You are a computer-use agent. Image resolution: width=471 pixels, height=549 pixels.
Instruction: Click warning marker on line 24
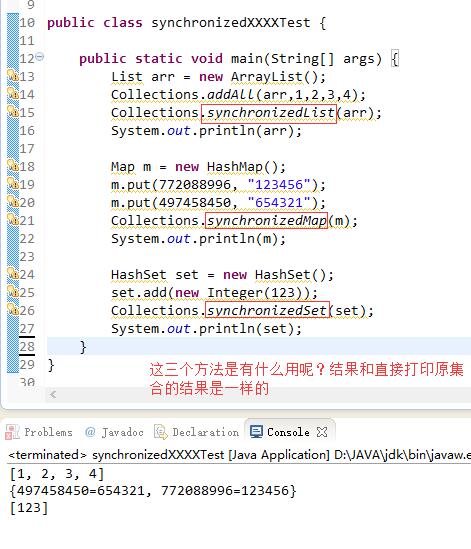pos(13,273)
